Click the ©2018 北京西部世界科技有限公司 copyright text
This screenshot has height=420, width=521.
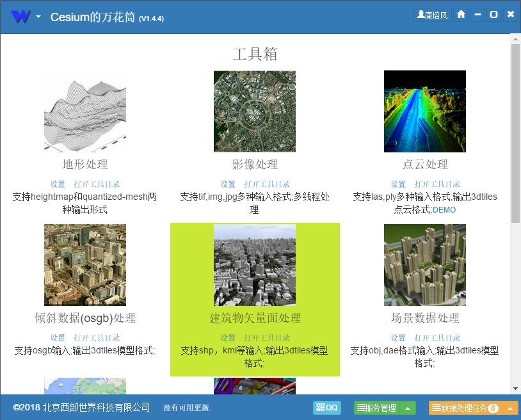click(x=81, y=407)
